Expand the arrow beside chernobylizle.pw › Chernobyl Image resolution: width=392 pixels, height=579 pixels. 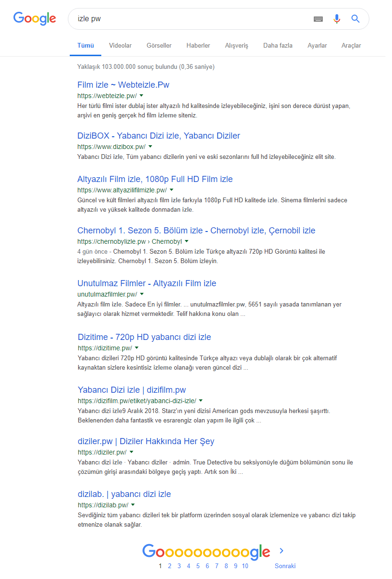[x=186, y=241]
